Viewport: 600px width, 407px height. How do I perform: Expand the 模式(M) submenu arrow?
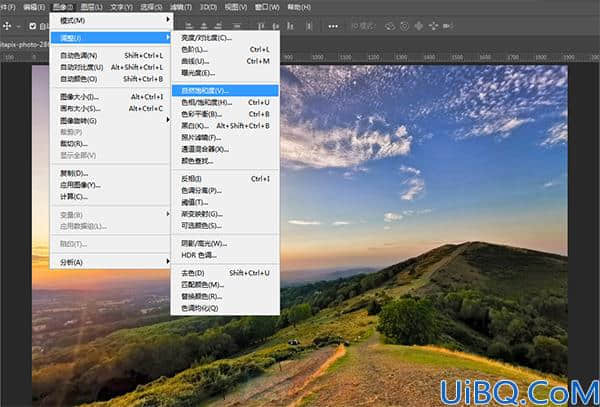(168, 19)
